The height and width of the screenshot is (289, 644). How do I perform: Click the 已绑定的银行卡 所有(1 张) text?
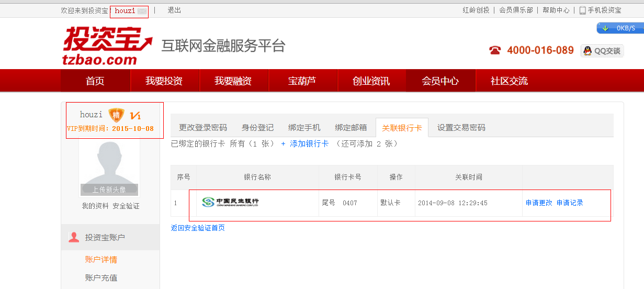(x=223, y=143)
